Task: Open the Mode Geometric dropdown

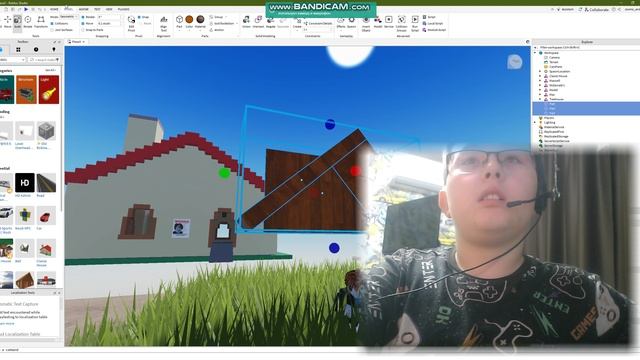Action: point(69,17)
